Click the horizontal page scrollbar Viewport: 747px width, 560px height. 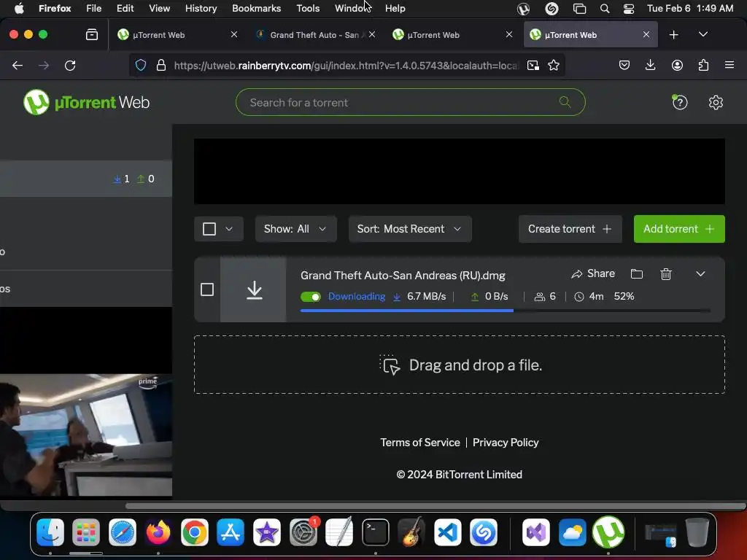435,506
